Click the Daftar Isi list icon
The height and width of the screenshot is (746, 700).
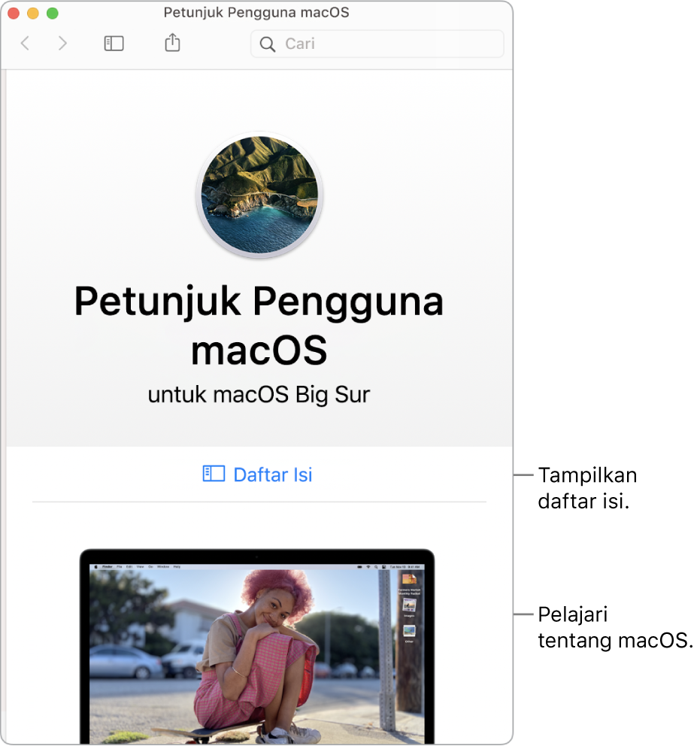tap(214, 475)
